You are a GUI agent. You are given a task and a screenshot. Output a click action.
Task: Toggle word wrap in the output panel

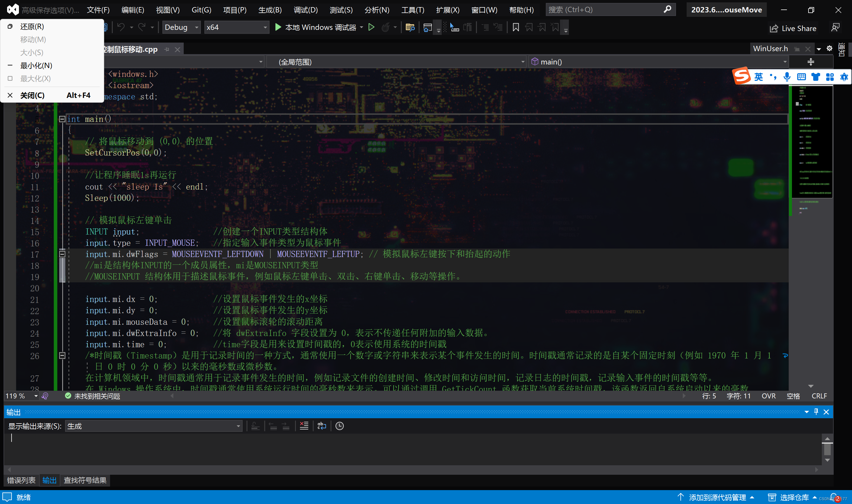322,426
